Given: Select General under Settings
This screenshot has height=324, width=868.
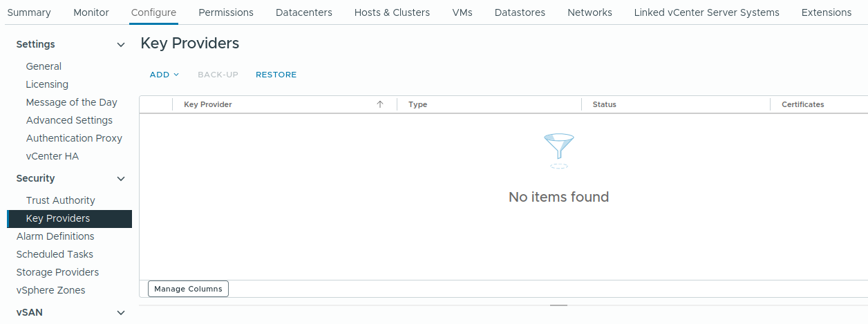Looking at the screenshot, I should click(x=44, y=66).
